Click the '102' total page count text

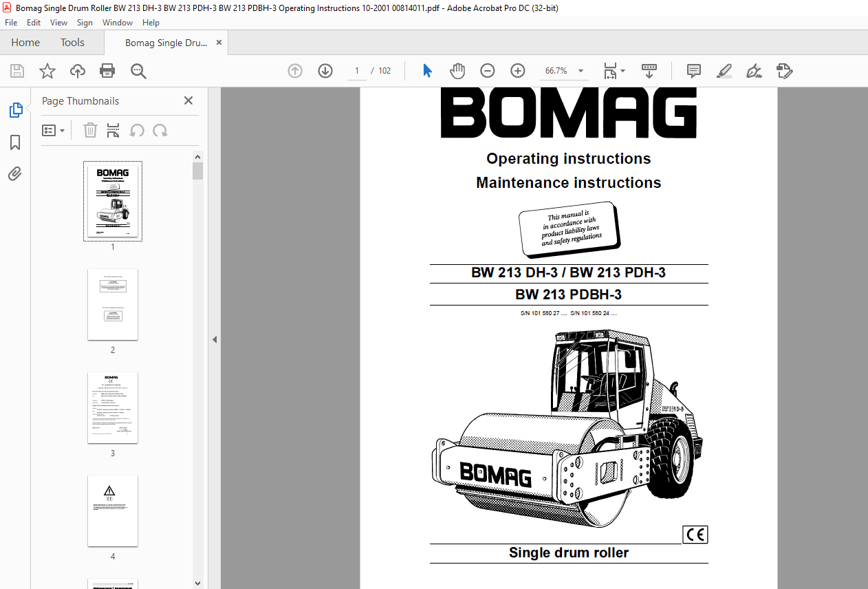click(x=384, y=71)
